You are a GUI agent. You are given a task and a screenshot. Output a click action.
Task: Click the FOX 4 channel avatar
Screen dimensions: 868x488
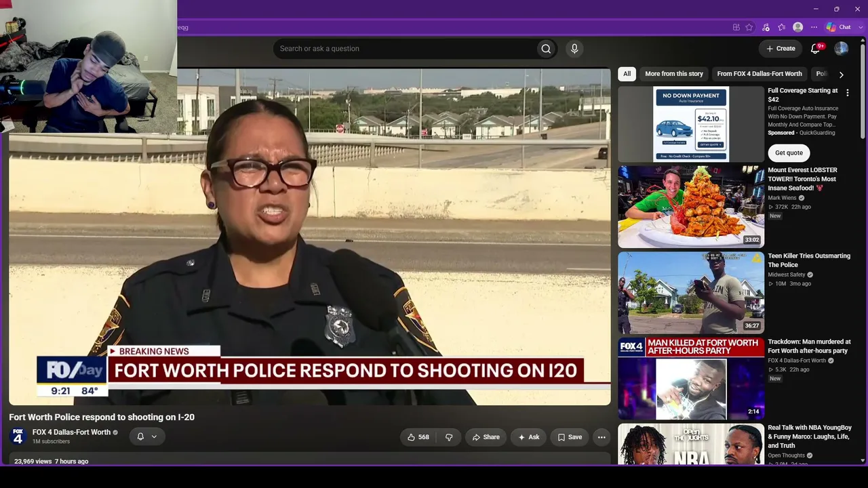(18, 436)
